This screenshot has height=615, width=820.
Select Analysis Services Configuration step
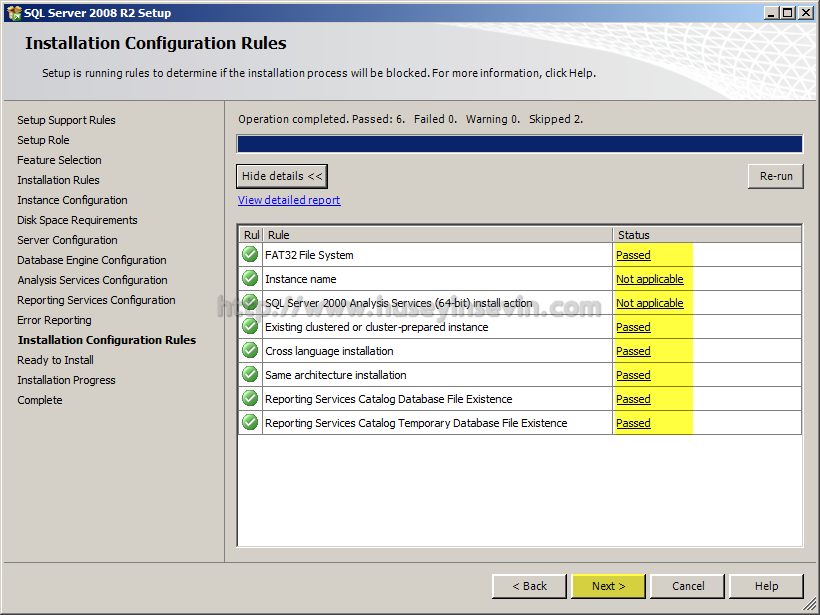tap(93, 280)
